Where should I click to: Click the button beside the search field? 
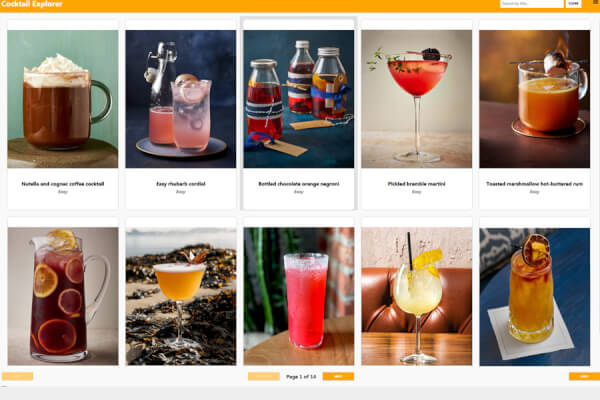coord(573,3)
